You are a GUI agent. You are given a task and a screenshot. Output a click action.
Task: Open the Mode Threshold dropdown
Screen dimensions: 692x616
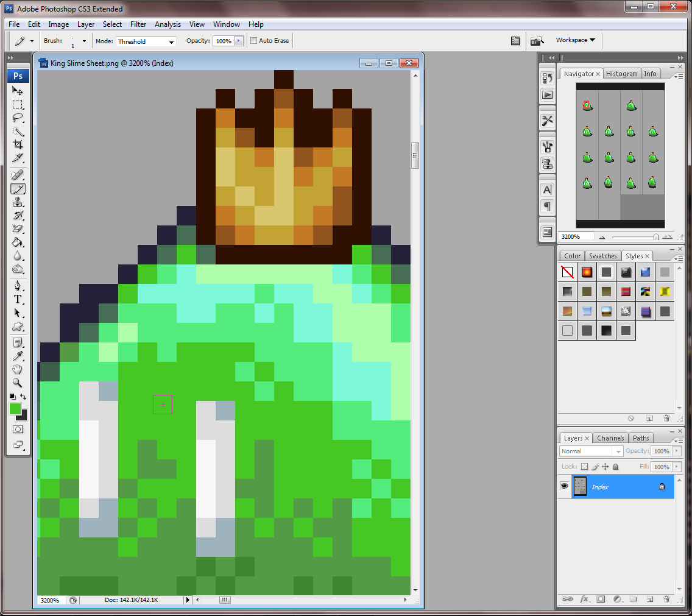tap(146, 41)
